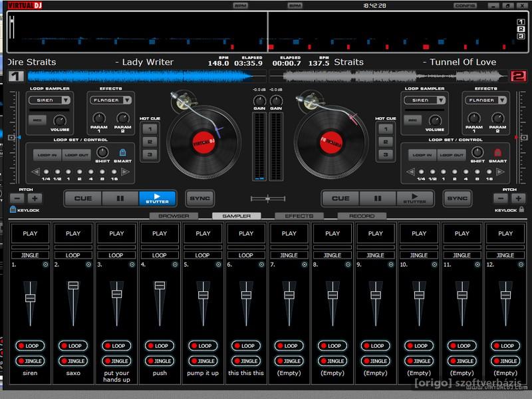Switch to the Sampler tab

(x=237, y=215)
